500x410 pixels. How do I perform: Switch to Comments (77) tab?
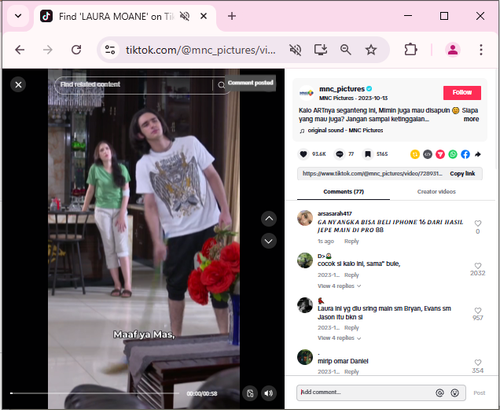[344, 192]
